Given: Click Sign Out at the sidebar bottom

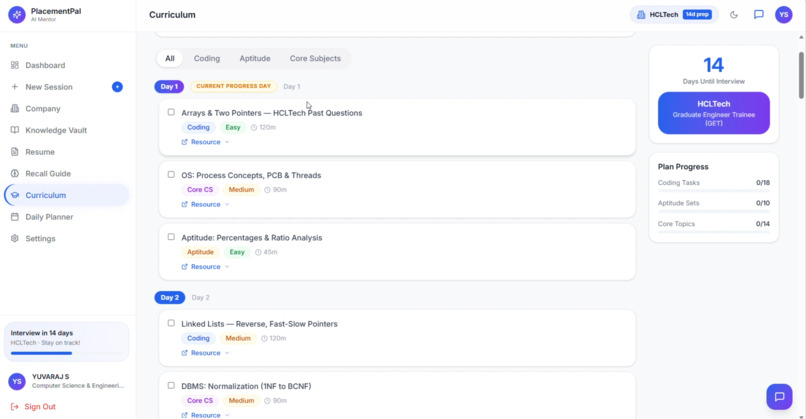Looking at the screenshot, I should click(33, 407).
